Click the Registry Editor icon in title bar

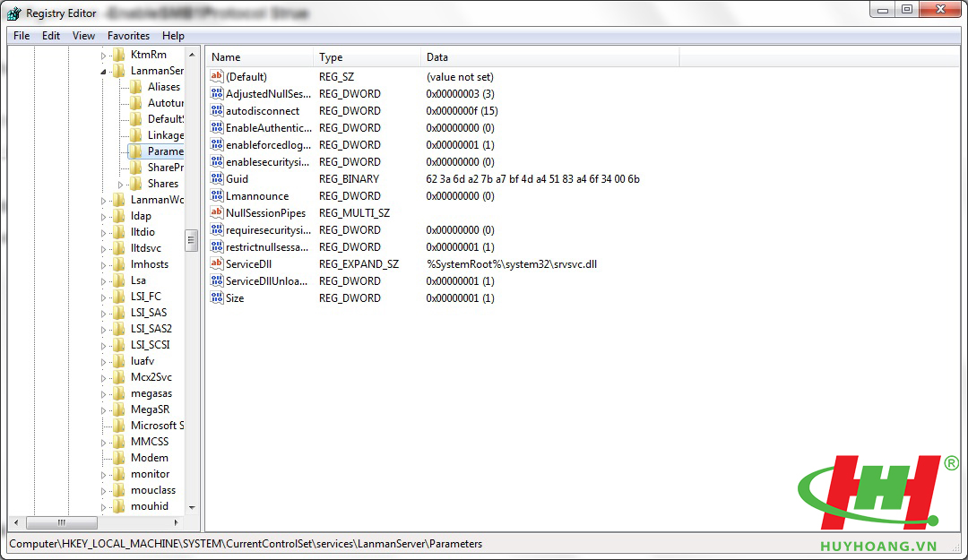tap(13, 13)
